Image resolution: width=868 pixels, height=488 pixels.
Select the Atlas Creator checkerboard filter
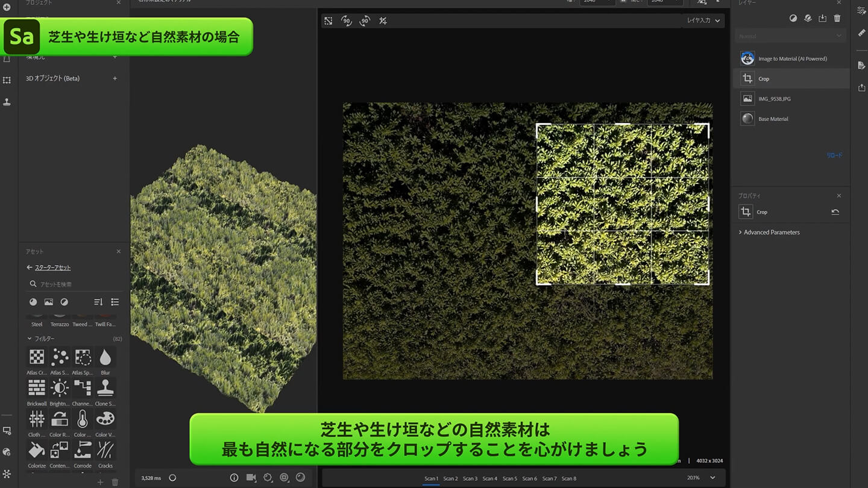coord(37,357)
